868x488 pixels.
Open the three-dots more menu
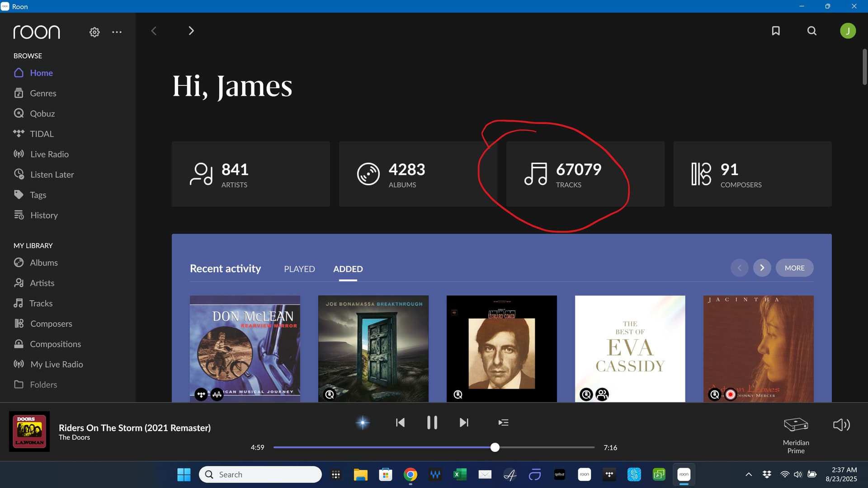coord(117,32)
